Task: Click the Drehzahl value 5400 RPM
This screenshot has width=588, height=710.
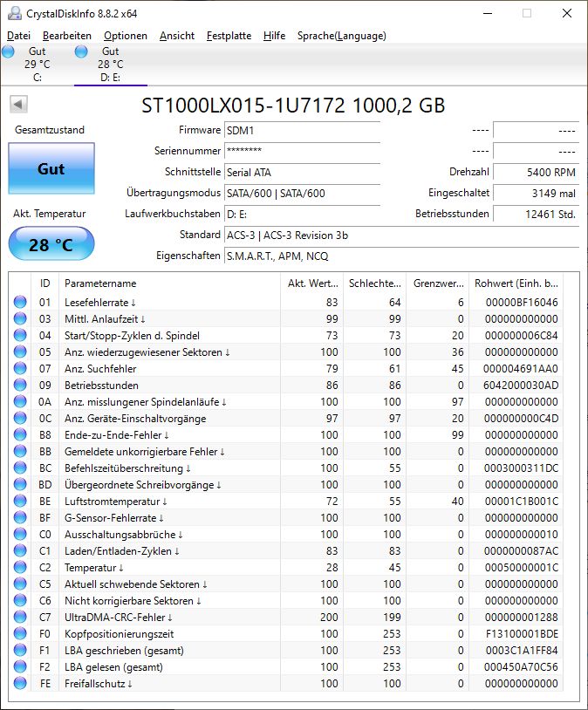Action: 536,173
